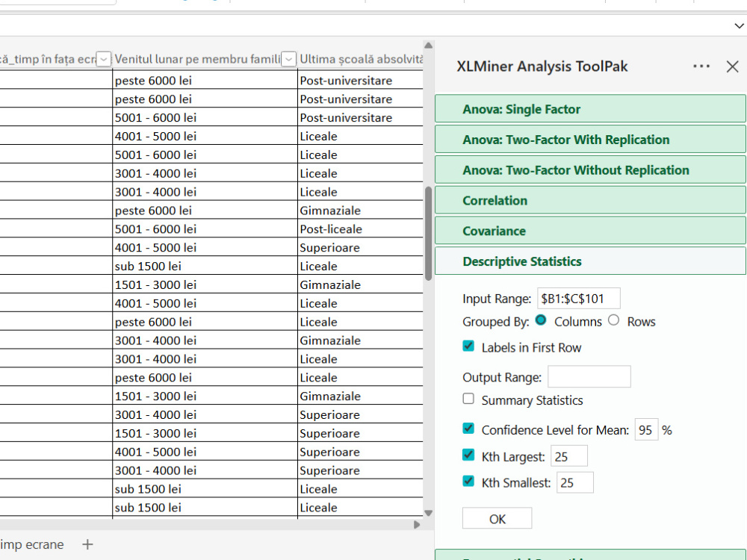Screen dimensions: 747x560
Task: Click the vertical scrollbar thumb
Action: 428,233
